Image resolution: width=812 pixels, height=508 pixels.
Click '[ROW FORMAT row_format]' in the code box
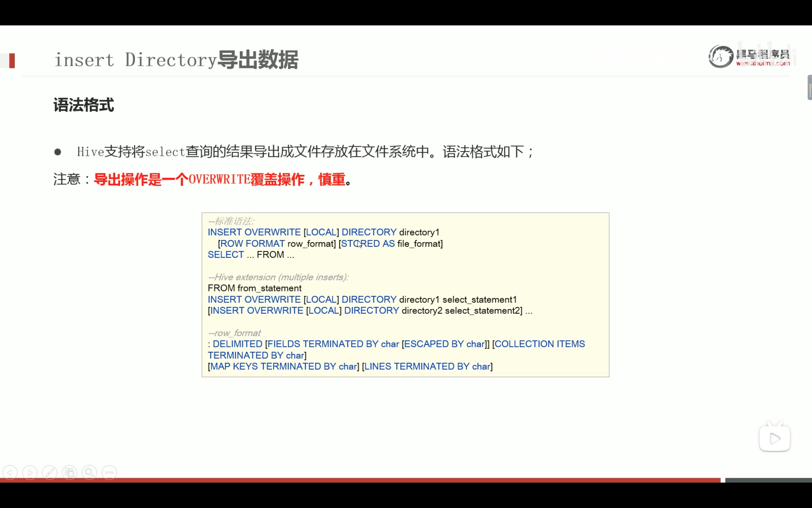coord(277,244)
